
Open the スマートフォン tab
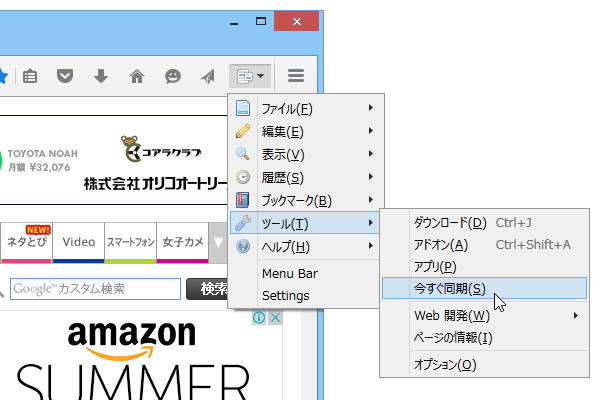(x=130, y=242)
